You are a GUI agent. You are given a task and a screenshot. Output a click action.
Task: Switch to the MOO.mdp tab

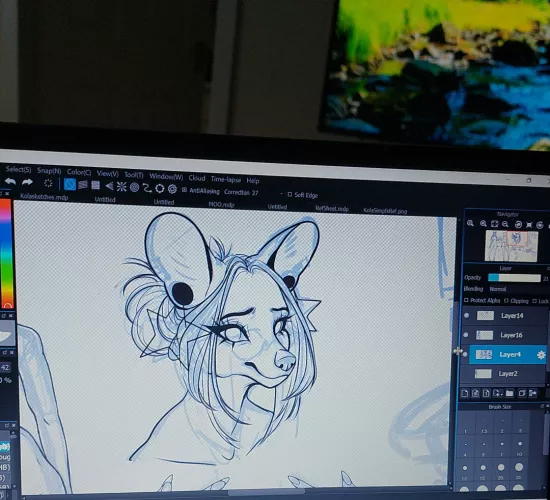pos(221,204)
